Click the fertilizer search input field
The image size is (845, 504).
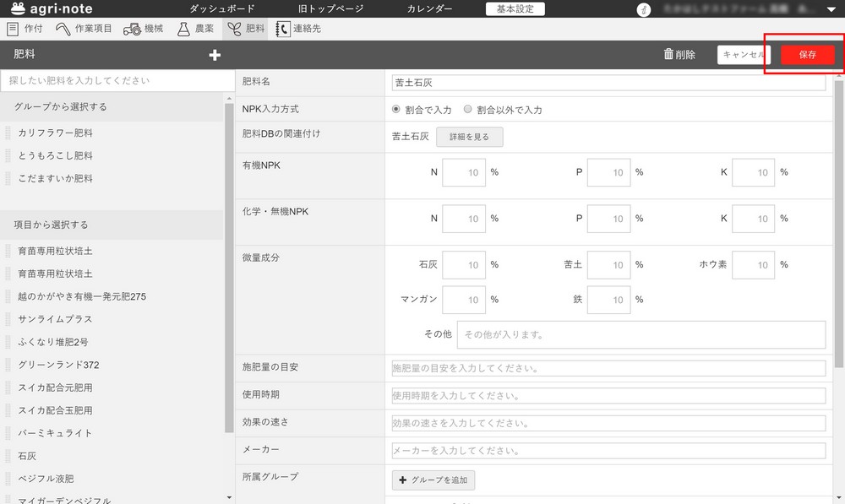117,81
